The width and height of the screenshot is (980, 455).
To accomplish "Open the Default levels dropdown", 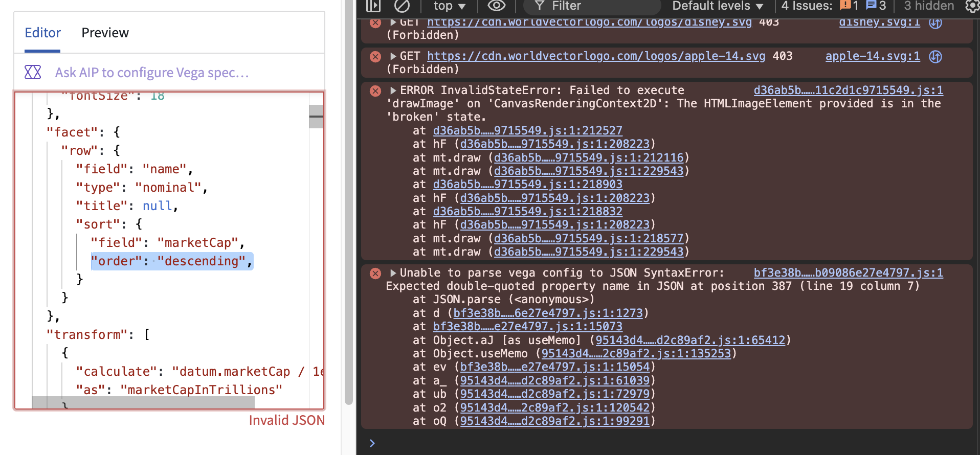I will tap(718, 6).
